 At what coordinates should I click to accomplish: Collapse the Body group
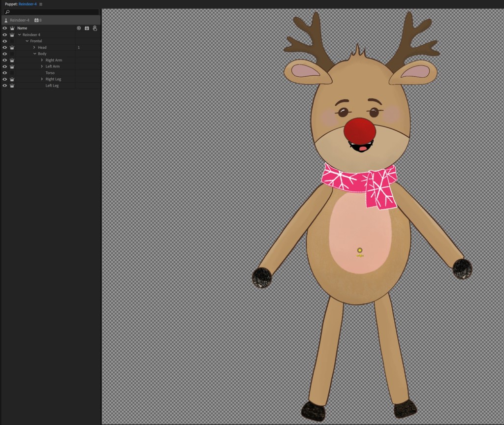coord(34,54)
